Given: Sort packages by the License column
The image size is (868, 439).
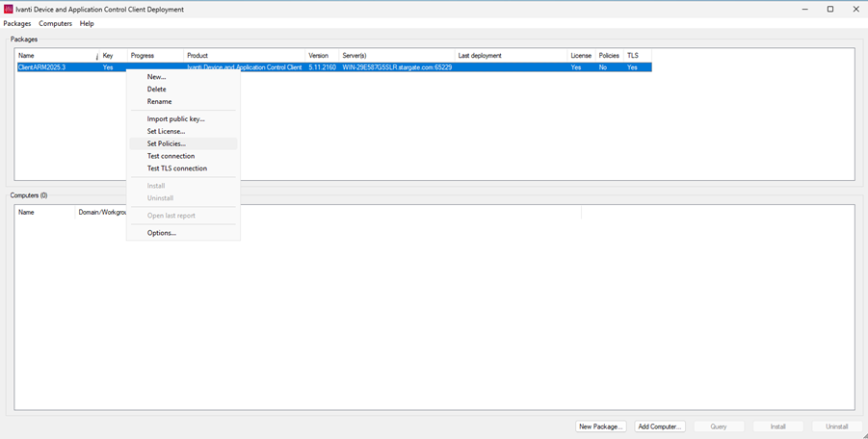Looking at the screenshot, I should 581,56.
